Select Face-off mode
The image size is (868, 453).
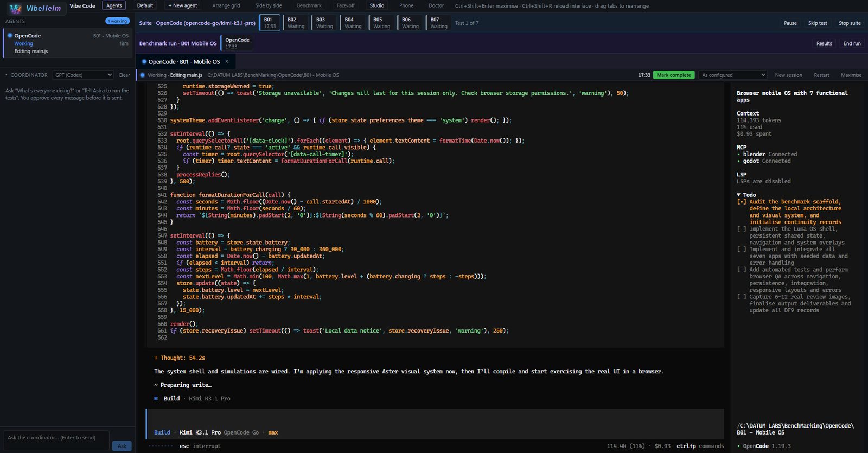click(x=346, y=5)
